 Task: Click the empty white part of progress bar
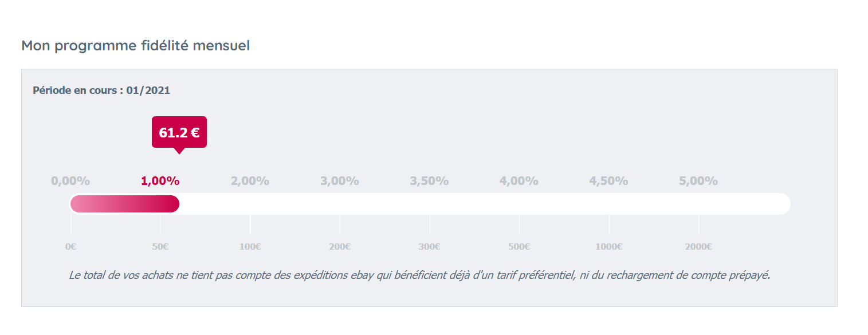click(485, 204)
